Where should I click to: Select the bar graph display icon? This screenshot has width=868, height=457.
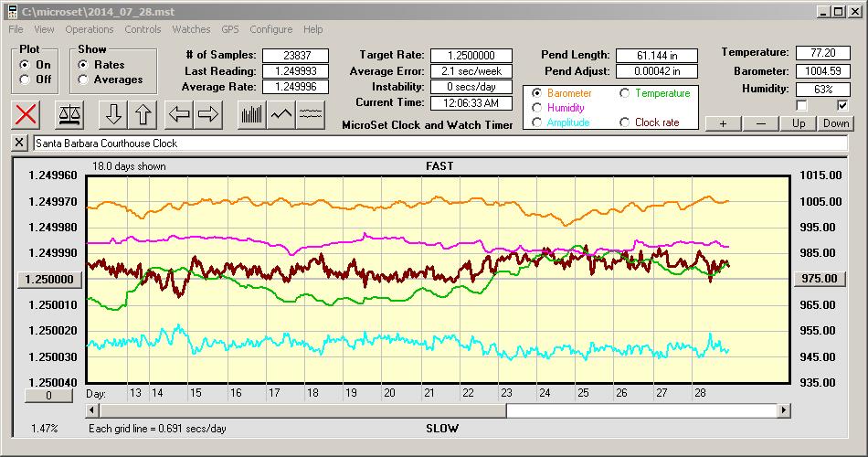point(252,114)
